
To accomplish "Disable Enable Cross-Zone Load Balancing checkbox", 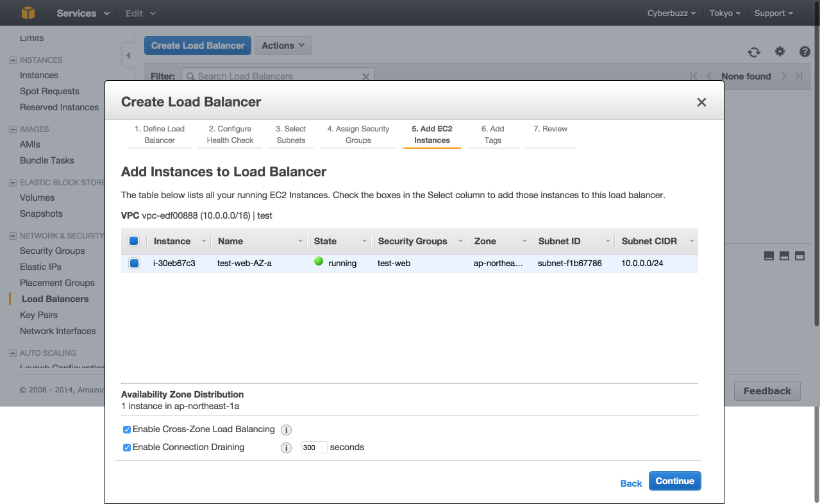I will click(127, 430).
